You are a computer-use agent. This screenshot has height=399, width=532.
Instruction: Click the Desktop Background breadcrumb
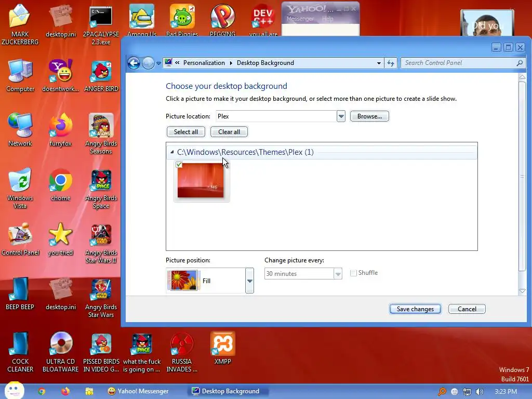pos(265,63)
